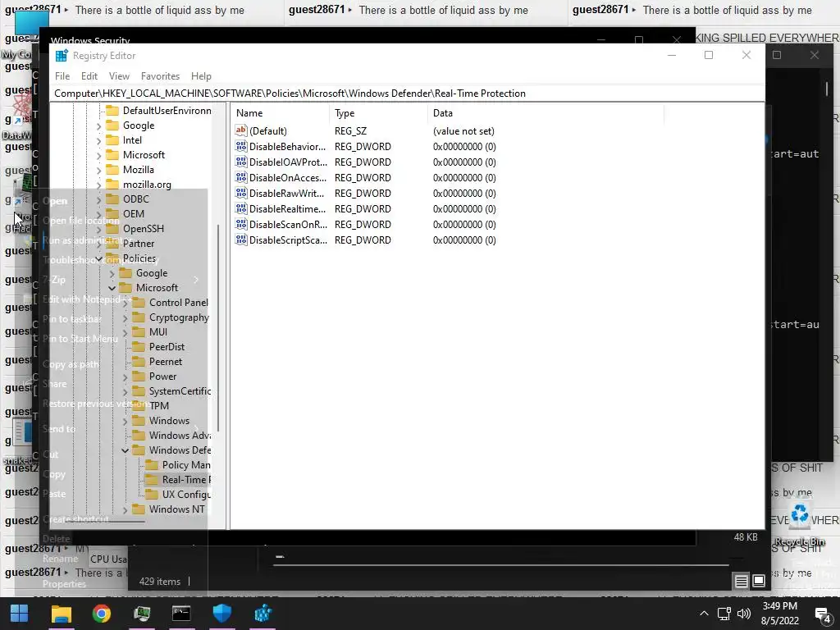This screenshot has width=840, height=630.
Task: Show hidden system tray icons
Action: point(704,614)
